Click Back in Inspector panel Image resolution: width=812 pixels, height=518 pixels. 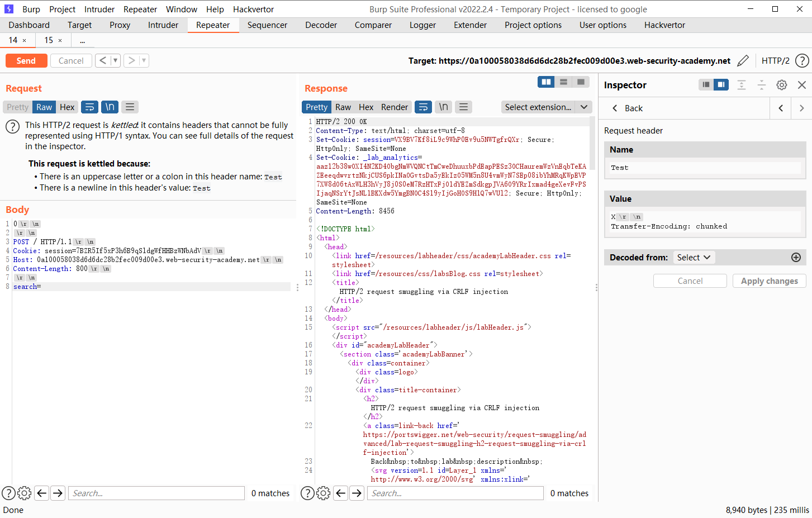click(628, 108)
